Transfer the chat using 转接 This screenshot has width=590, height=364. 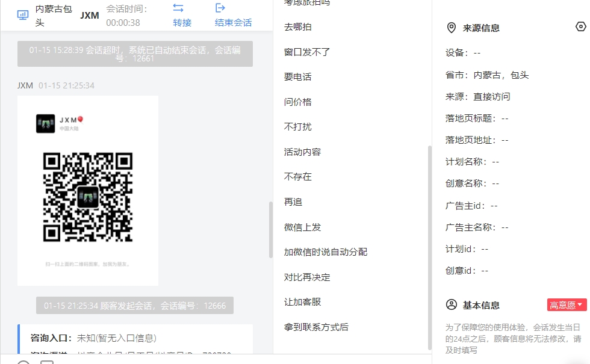tap(182, 15)
